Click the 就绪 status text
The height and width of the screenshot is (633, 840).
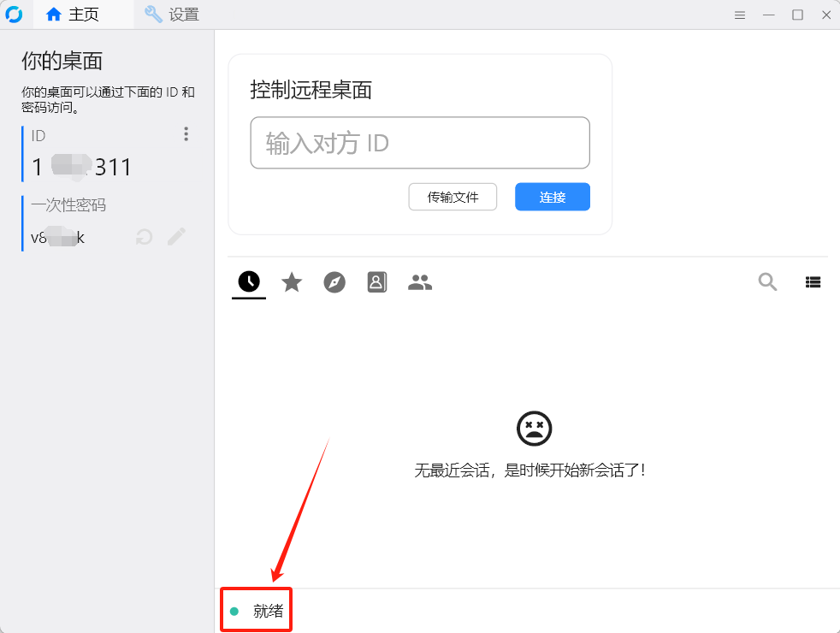click(x=268, y=611)
